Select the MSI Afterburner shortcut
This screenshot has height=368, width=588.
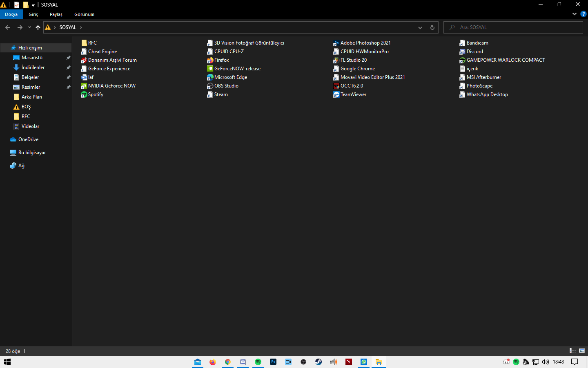[x=480, y=77]
